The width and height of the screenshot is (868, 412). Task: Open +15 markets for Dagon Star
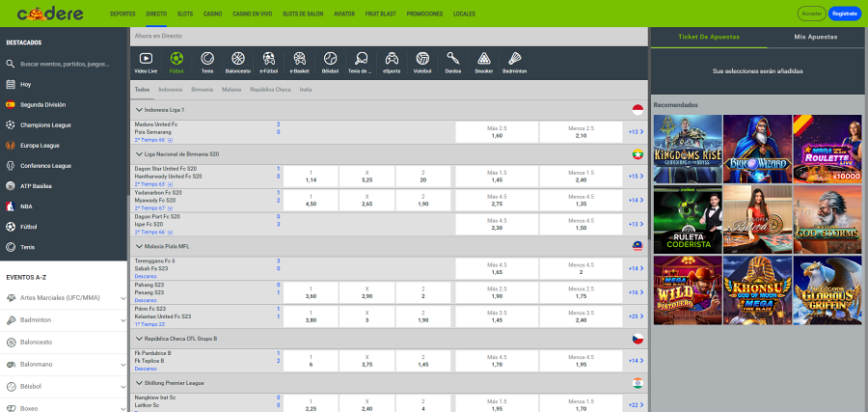[x=636, y=177]
